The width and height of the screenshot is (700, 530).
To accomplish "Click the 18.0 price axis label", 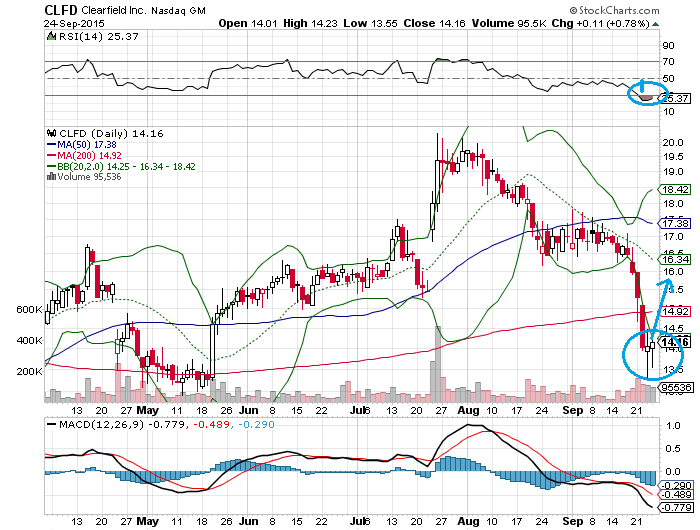I will click(x=673, y=204).
